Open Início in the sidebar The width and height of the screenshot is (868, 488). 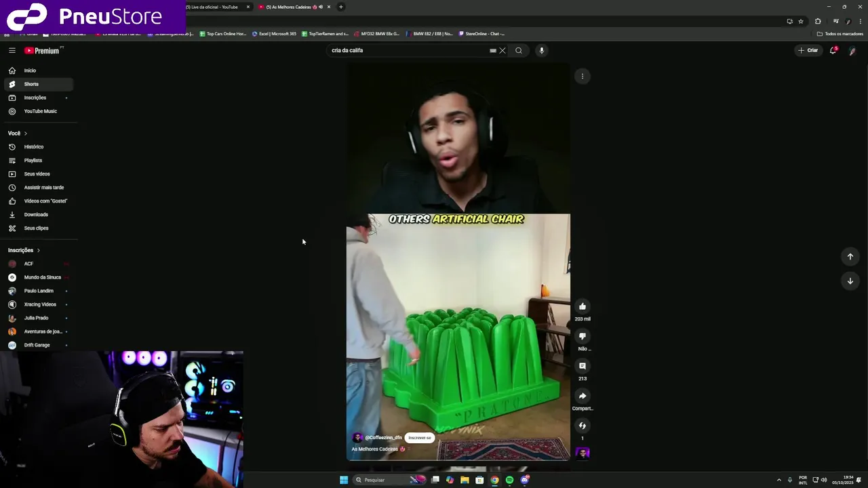click(38, 70)
